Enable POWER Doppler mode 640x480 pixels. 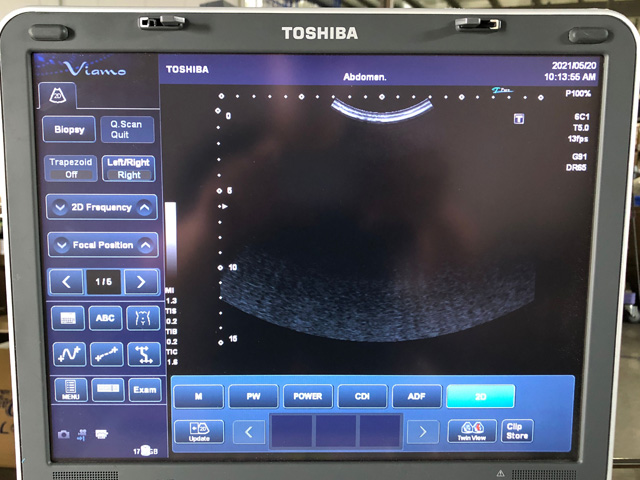pos(308,396)
